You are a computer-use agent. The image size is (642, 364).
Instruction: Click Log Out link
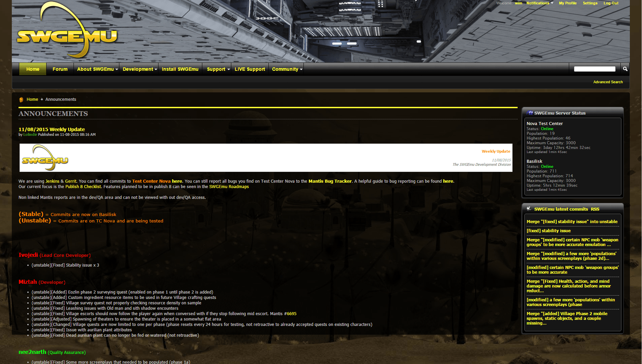click(x=611, y=3)
